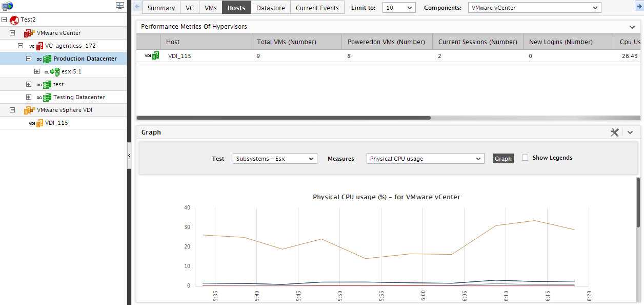Select VDI_115 in the tree

tap(56, 123)
